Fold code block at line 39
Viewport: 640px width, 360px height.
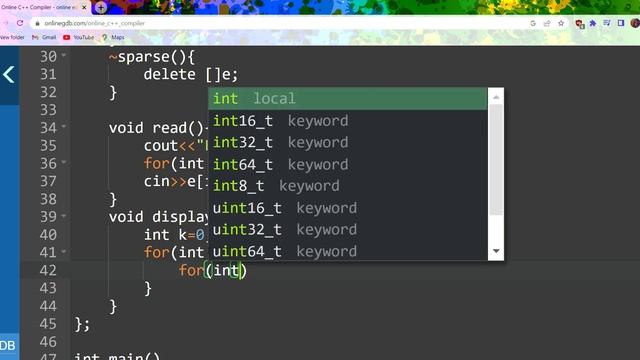pos(64,216)
